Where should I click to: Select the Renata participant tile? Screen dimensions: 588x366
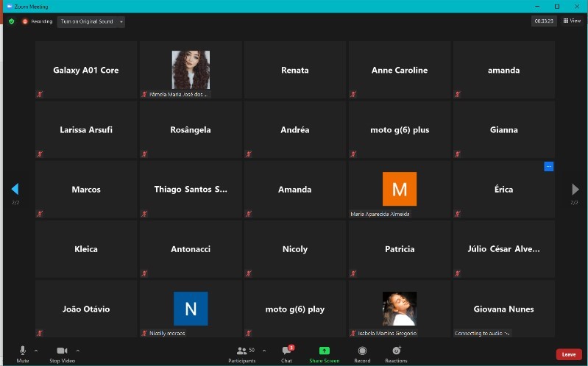(x=295, y=70)
